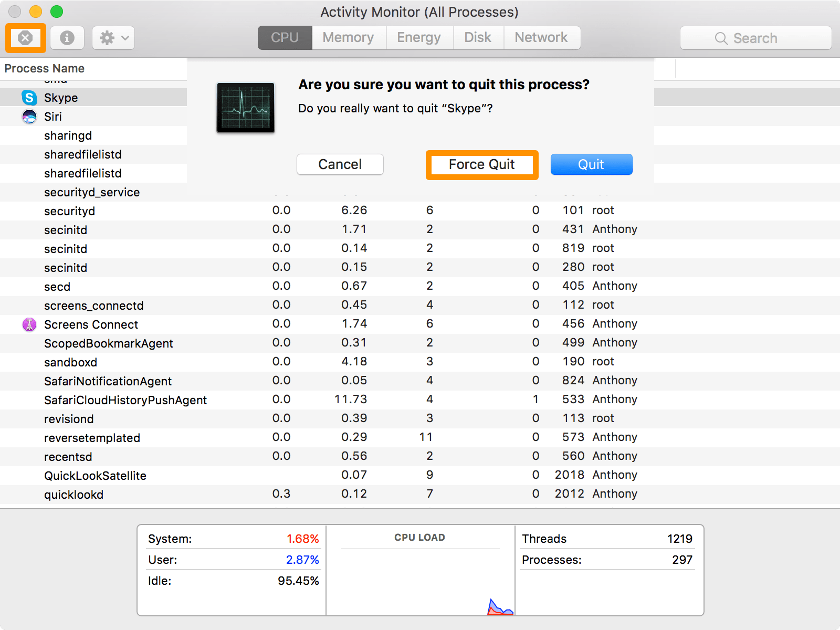Click the quit process X icon
The image size is (840, 630).
point(25,38)
